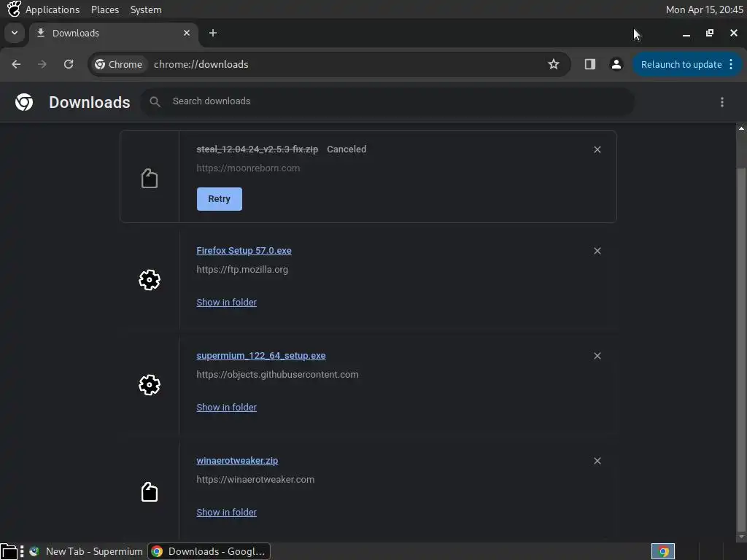Focus the Search downloads field
This screenshot has height=560, width=747.
click(387, 101)
